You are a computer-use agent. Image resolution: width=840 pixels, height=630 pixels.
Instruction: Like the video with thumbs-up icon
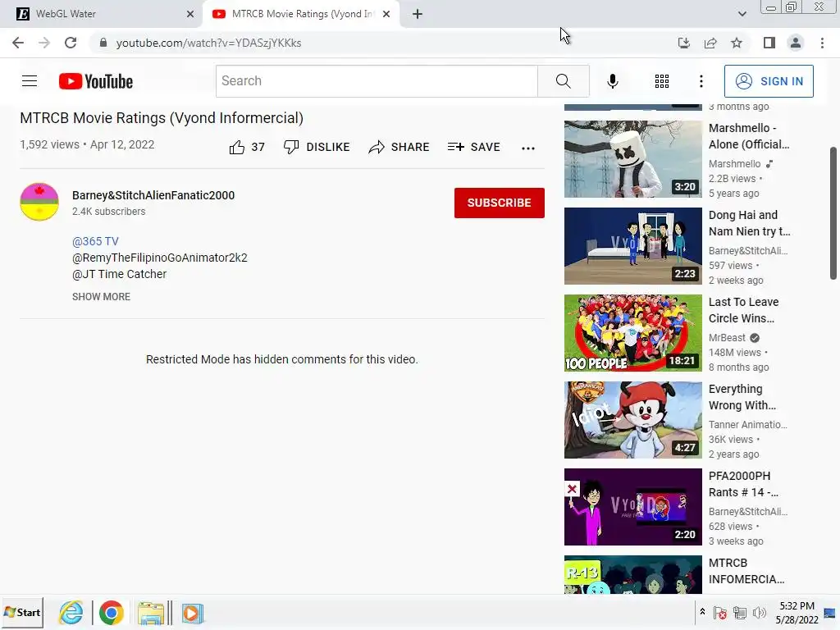(x=237, y=147)
